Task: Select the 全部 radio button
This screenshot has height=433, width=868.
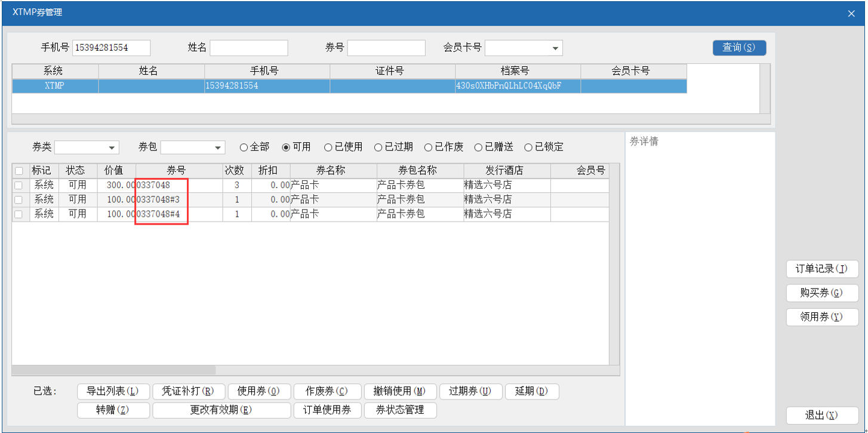Action: pos(244,147)
